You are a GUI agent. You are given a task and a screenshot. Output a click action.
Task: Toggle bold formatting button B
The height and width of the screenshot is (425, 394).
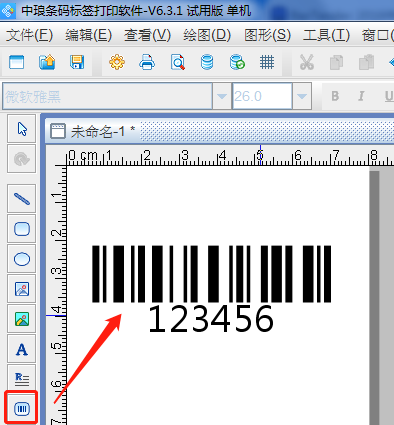click(335, 96)
